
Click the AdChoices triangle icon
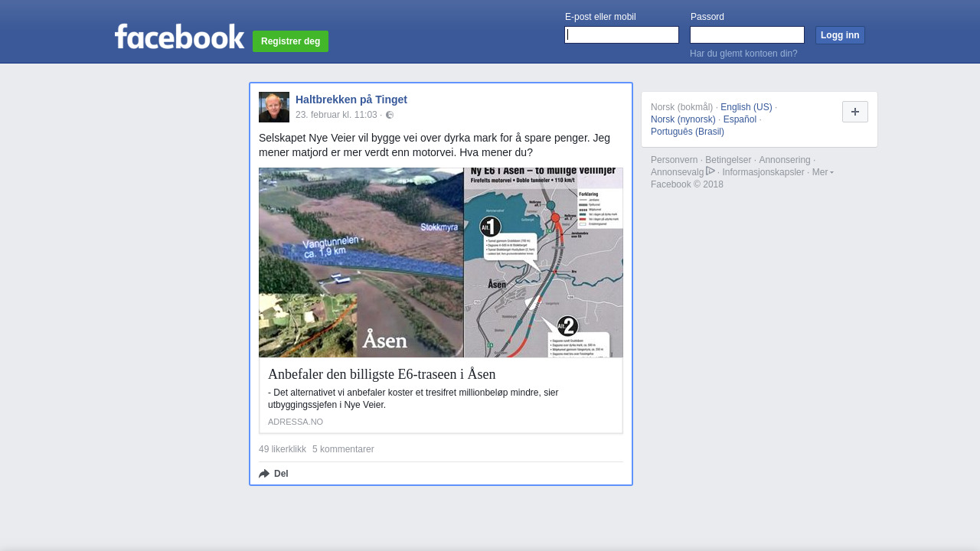(710, 171)
